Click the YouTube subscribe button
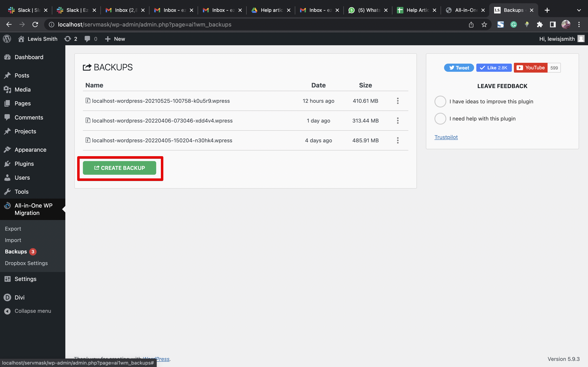Image resolution: width=588 pixels, height=367 pixels. tap(530, 68)
